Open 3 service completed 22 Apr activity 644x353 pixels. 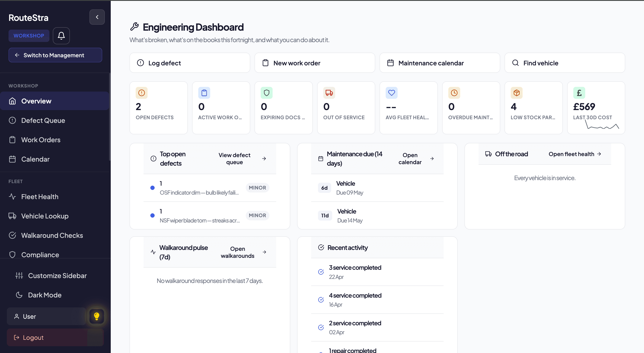click(377, 272)
